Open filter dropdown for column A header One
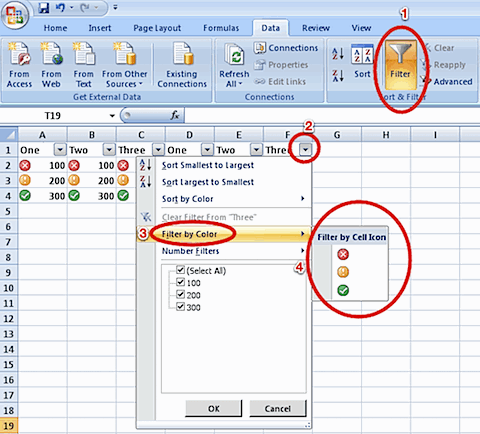Viewport: 480px width, 434px height. coord(60,150)
